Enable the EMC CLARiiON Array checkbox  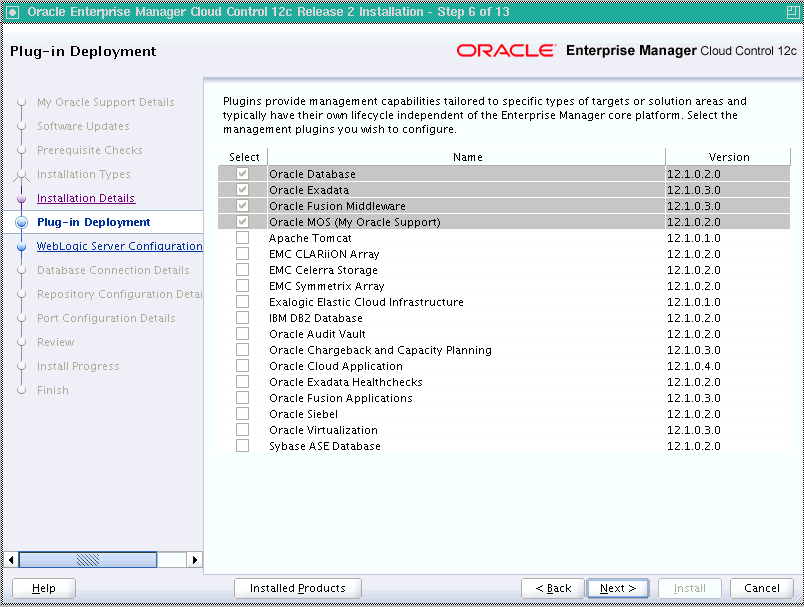(x=243, y=254)
